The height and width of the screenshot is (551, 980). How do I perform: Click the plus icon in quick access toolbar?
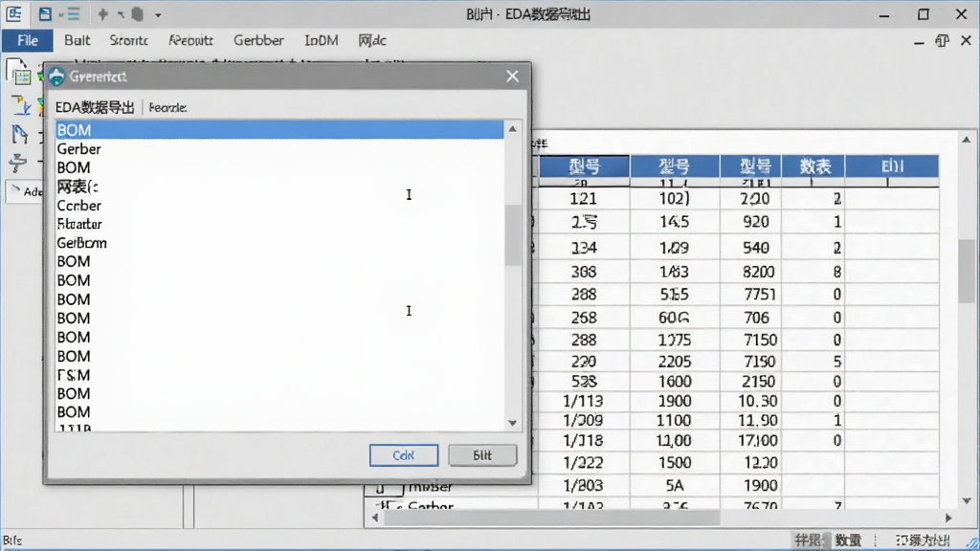[x=103, y=13]
